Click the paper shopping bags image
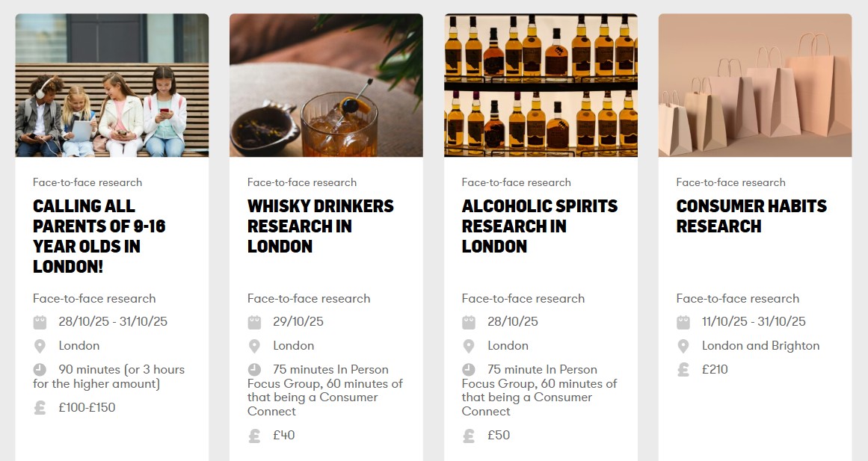This screenshot has width=868, height=461. (754, 85)
